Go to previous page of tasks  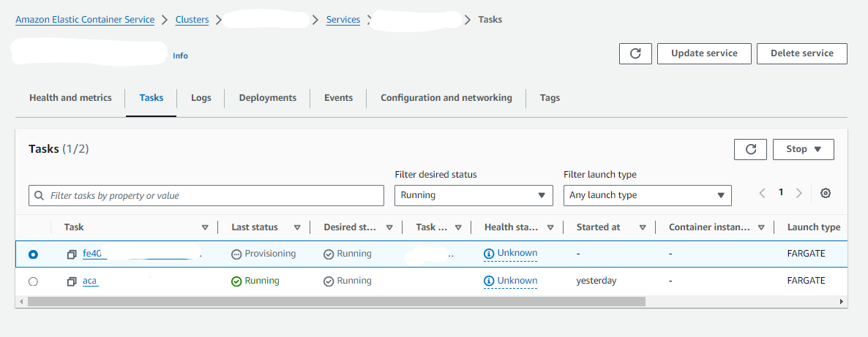[763, 193]
